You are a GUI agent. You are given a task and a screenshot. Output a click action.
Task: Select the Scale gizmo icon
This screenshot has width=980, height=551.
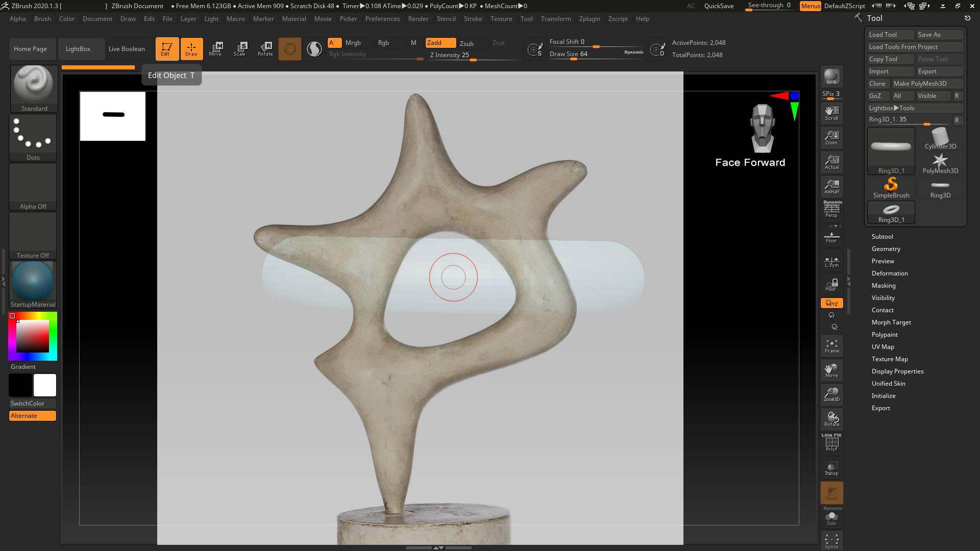tap(240, 49)
